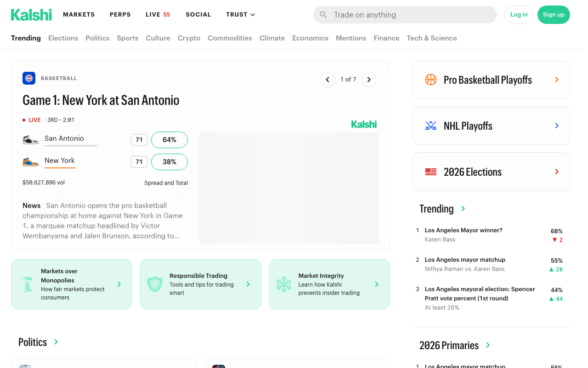Buy San Antonio at 64%
Viewport: 588px width, 368px height.
coord(170,140)
